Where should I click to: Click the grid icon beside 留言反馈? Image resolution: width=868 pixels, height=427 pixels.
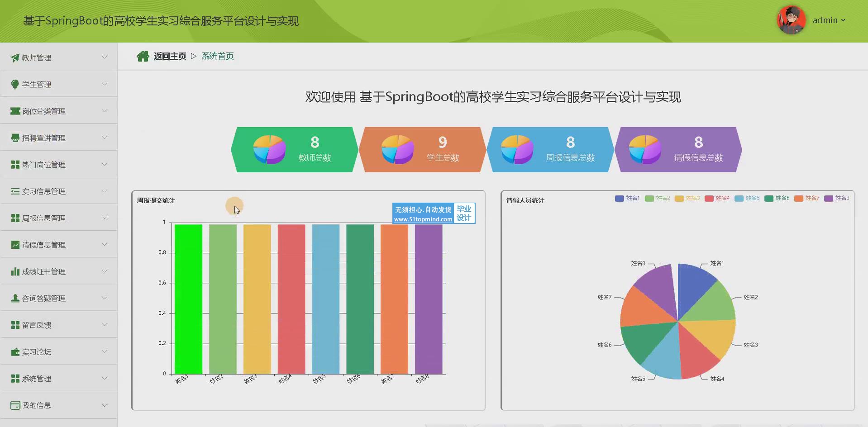[x=15, y=325]
